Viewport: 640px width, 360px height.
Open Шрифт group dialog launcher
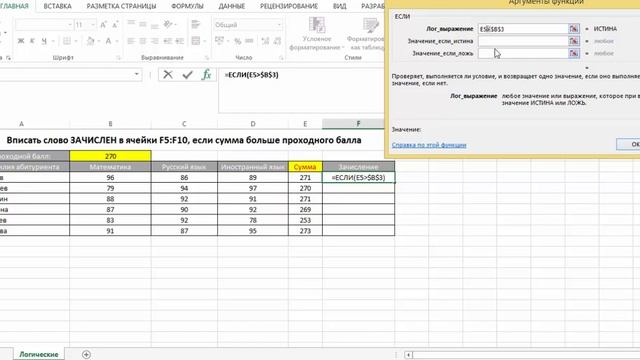pyautogui.click(x=118, y=58)
